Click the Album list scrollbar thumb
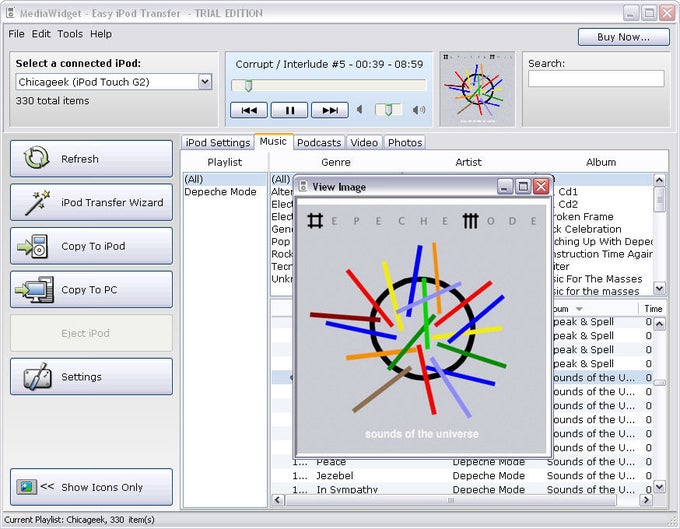The width and height of the screenshot is (680, 529). 660,199
